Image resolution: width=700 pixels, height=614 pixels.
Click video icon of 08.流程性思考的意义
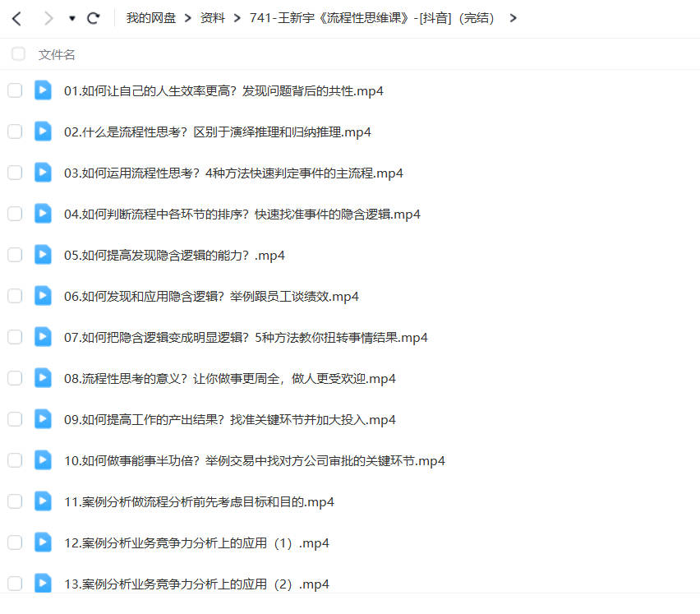coord(43,378)
